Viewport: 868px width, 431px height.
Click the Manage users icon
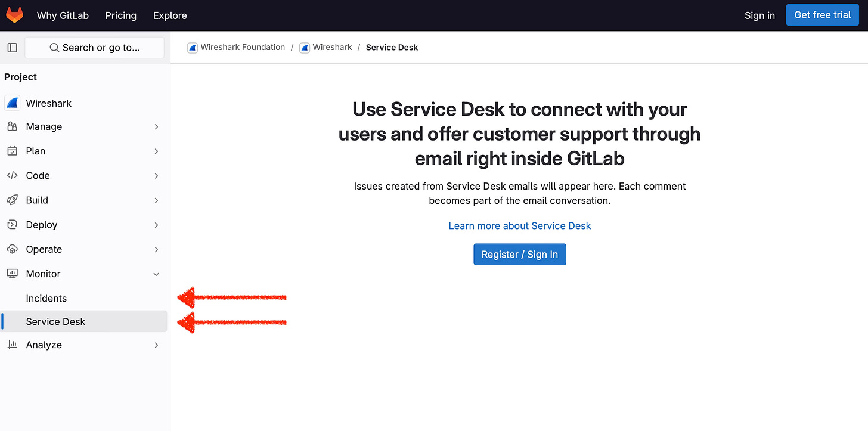[x=13, y=126]
